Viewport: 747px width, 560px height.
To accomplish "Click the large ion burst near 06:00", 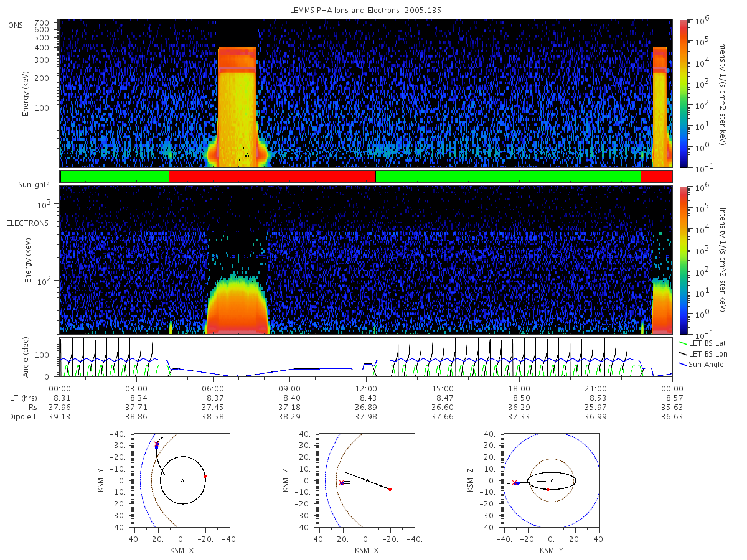I will tap(237, 106).
